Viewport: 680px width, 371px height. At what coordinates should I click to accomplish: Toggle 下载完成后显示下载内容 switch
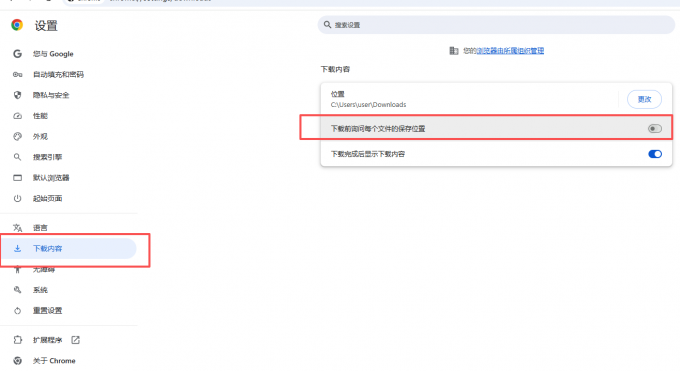(x=654, y=154)
